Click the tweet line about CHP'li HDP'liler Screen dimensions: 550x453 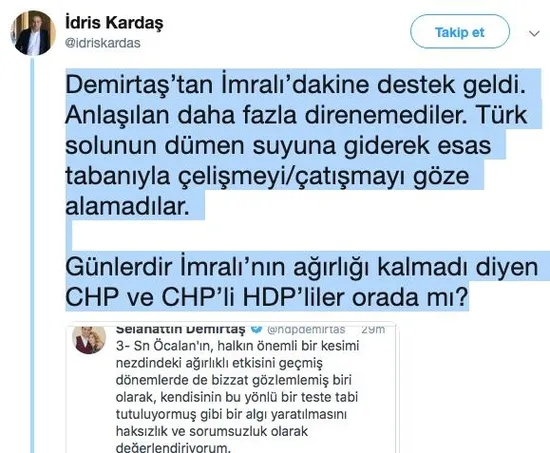coord(267,297)
